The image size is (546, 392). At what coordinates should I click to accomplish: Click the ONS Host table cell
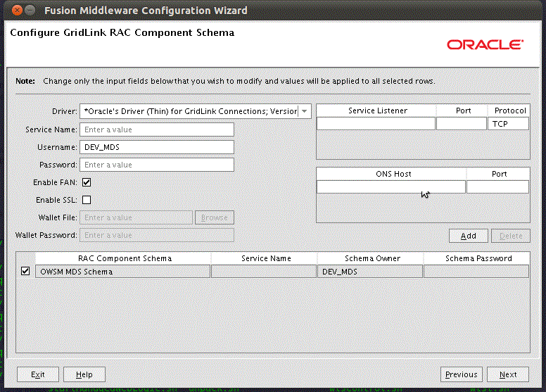(x=391, y=186)
